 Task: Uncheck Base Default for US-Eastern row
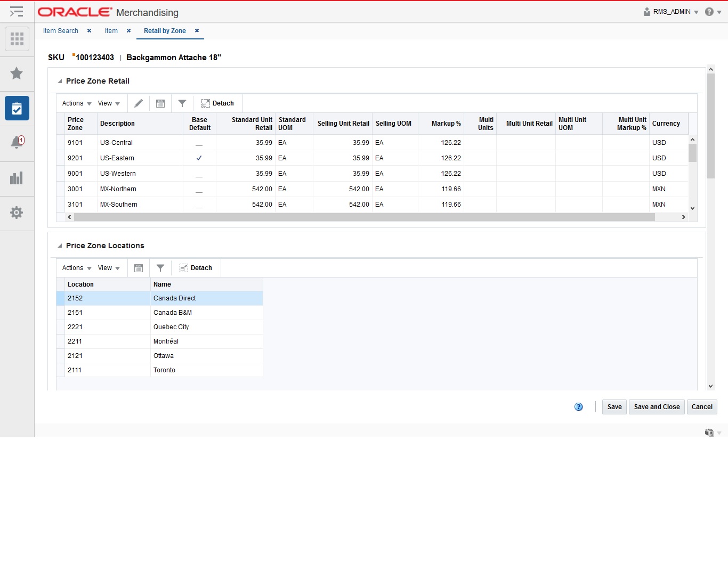(199, 158)
